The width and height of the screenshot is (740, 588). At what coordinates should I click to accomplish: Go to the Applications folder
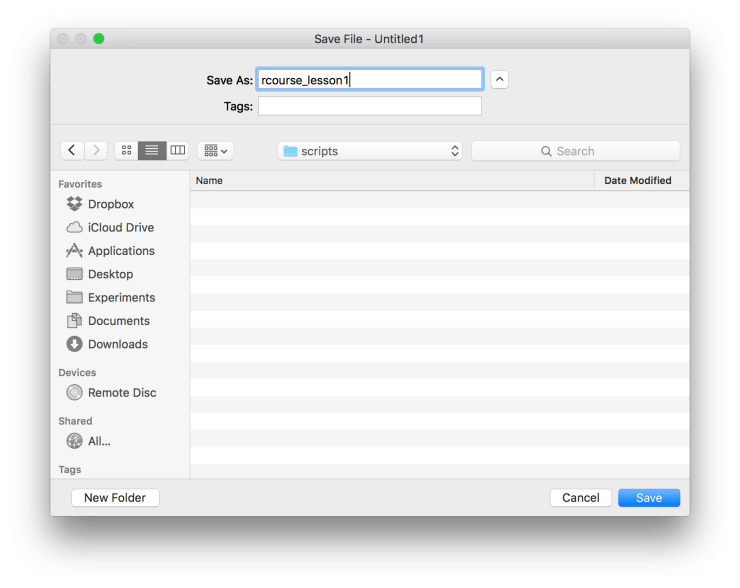(x=121, y=251)
